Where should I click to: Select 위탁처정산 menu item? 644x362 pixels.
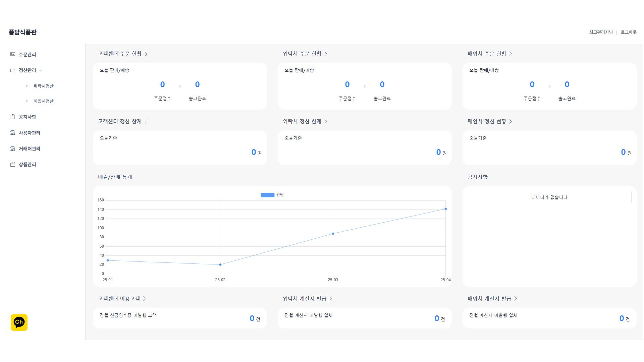click(43, 86)
